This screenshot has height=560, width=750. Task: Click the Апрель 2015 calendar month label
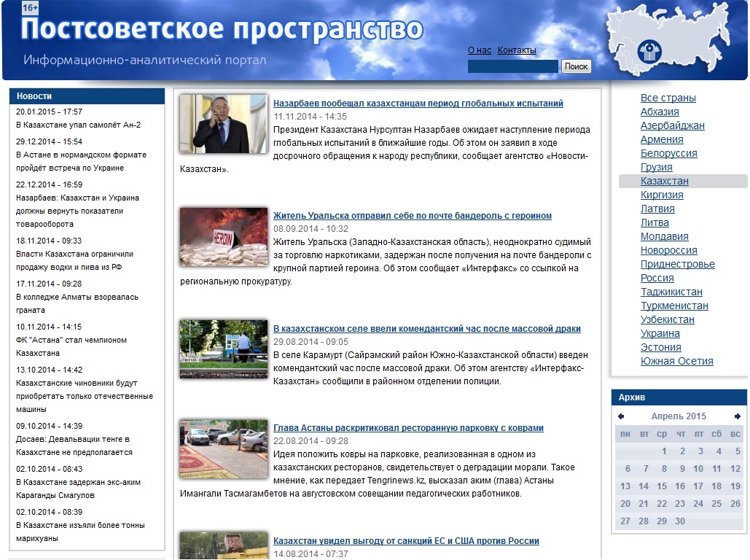click(x=679, y=416)
